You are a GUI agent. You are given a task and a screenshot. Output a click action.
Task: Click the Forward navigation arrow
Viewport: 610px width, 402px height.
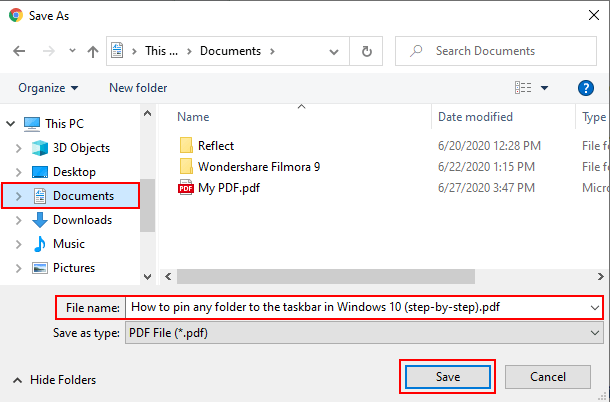[49, 51]
